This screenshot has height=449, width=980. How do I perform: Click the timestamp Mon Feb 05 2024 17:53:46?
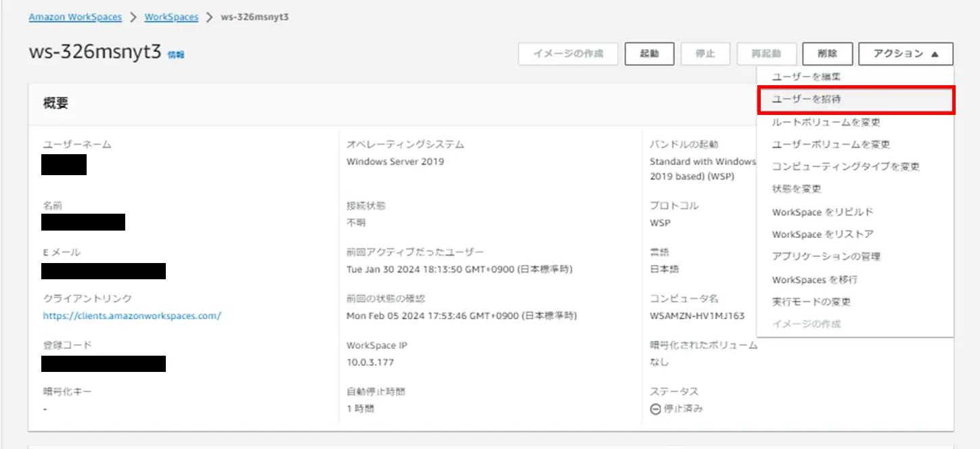[462, 315]
